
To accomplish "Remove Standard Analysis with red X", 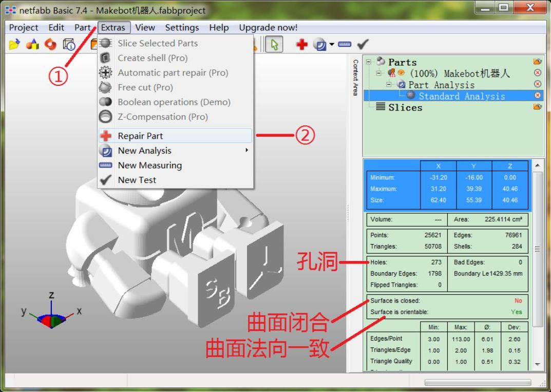I will point(537,95).
